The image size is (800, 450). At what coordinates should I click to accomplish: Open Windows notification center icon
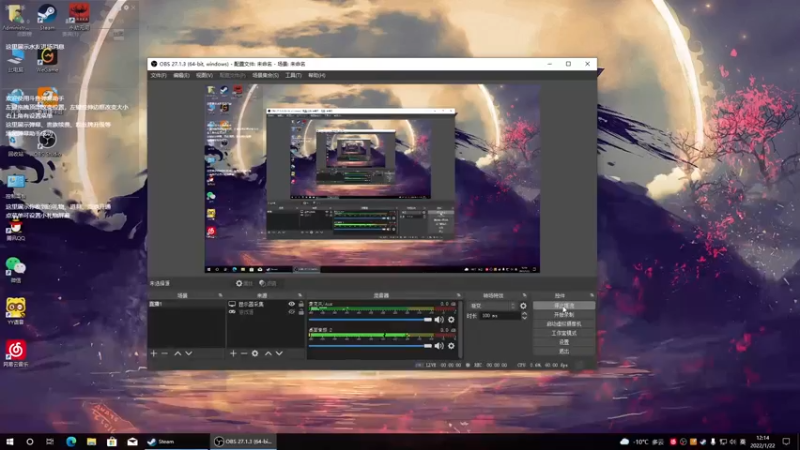point(786,441)
